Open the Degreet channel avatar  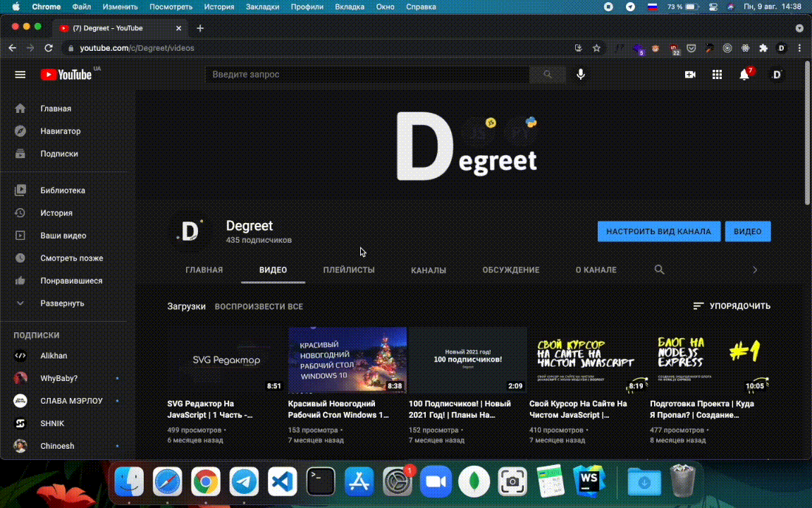(x=190, y=231)
